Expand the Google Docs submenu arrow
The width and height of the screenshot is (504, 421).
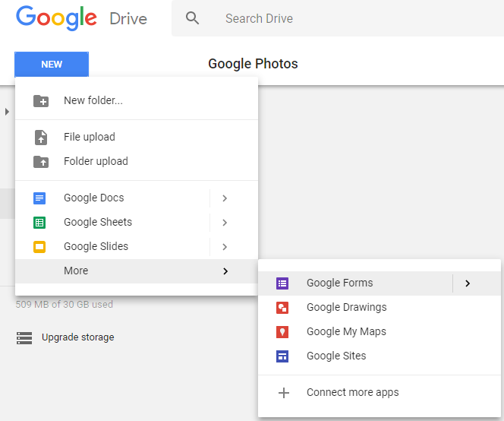pyautogui.click(x=225, y=198)
